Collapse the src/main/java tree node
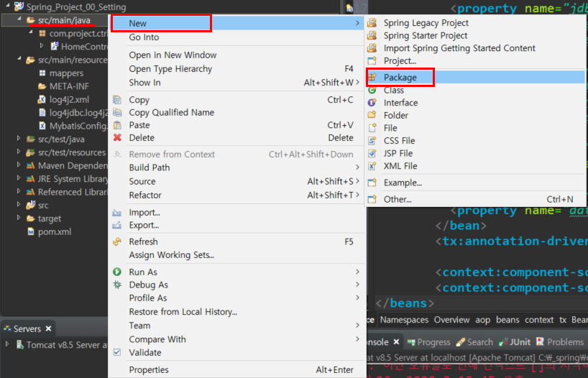 [x=19, y=19]
